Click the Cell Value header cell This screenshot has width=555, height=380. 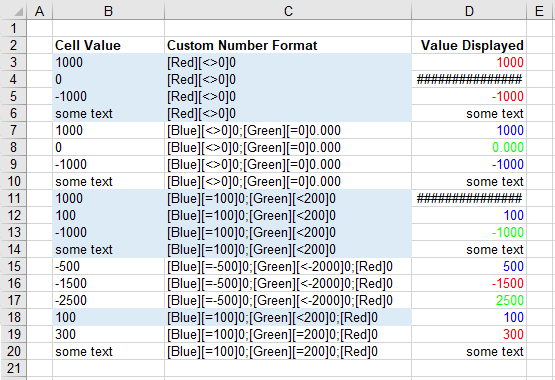[x=108, y=45]
